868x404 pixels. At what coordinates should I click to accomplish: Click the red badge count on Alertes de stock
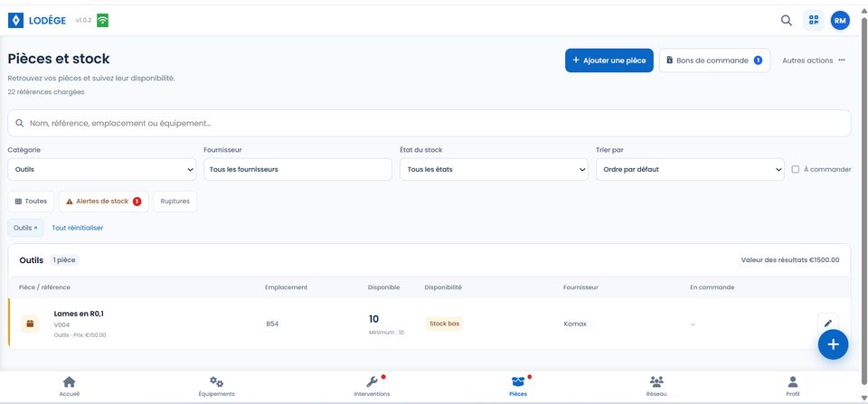tap(137, 202)
